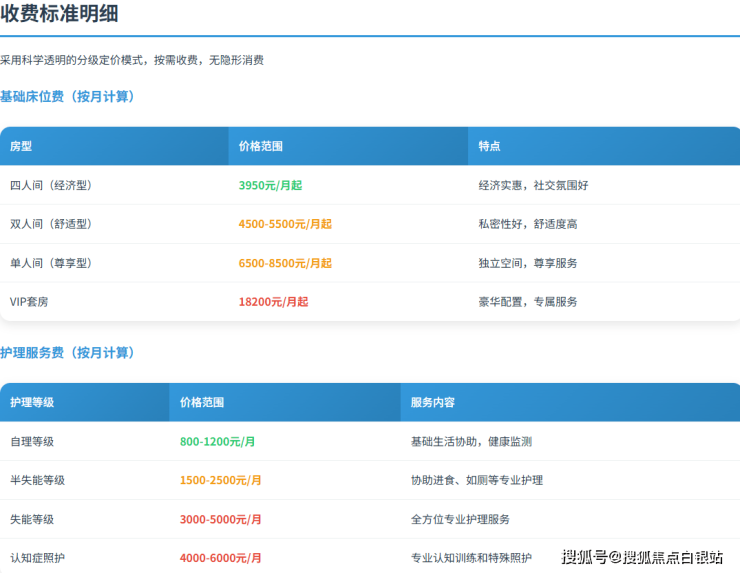This screenshot has width=740, height=573.
Task: Click the 3000-5000元/月 price for 失能等级
Action: (221, 519)
